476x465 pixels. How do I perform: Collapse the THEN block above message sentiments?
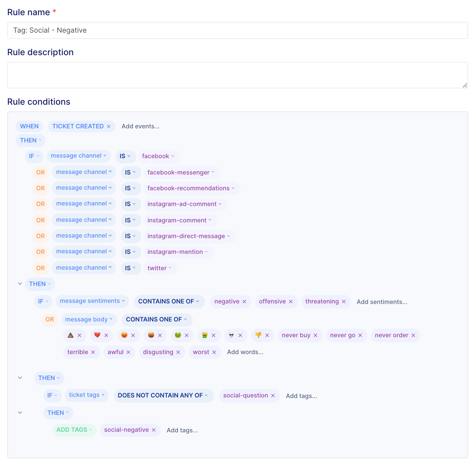click(20, 284)
